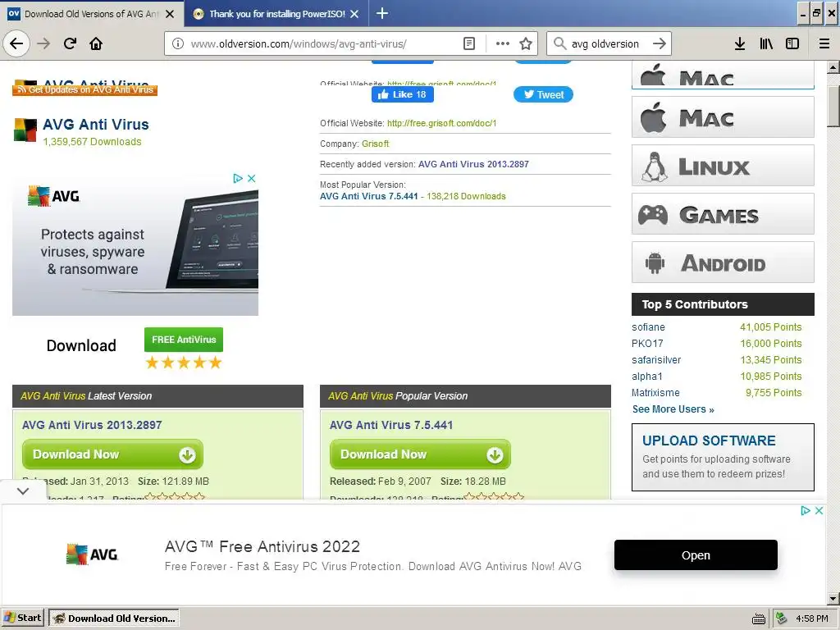The height and width of the screenshot is (630, 840).
Task: Open recently added AVG Anti Virus 2013.2897 link
Action: pyautogui.click(x=473, y=164)
